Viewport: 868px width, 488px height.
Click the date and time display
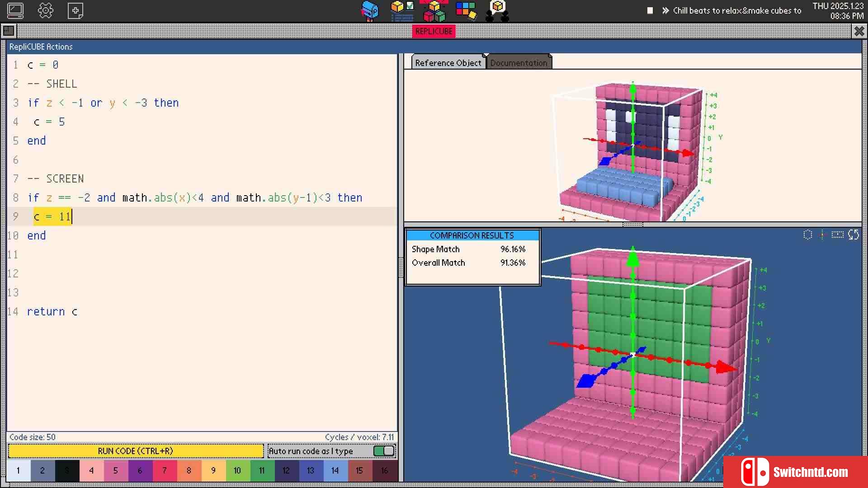(x=838, y=11)
